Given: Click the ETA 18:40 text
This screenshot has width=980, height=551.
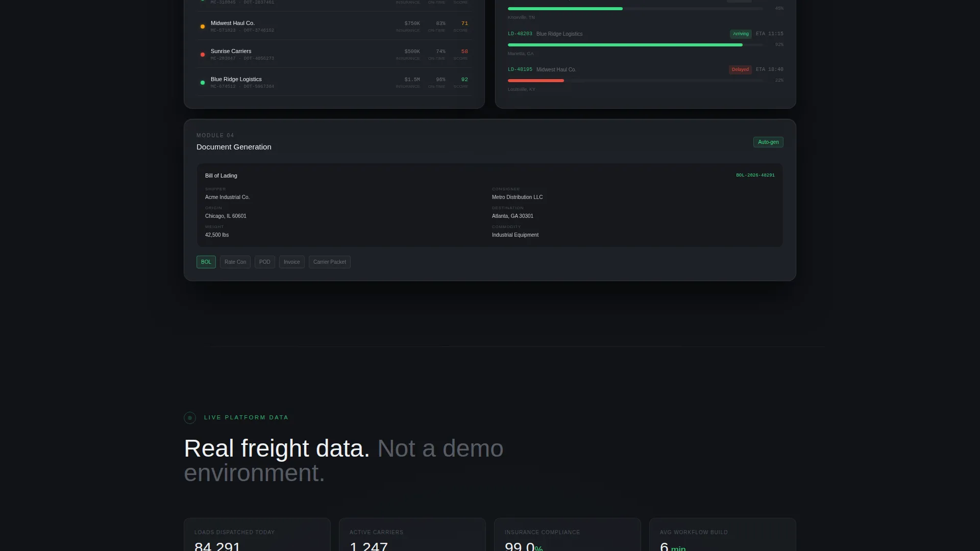Looking at the screenshot, I should pos(769,69).
